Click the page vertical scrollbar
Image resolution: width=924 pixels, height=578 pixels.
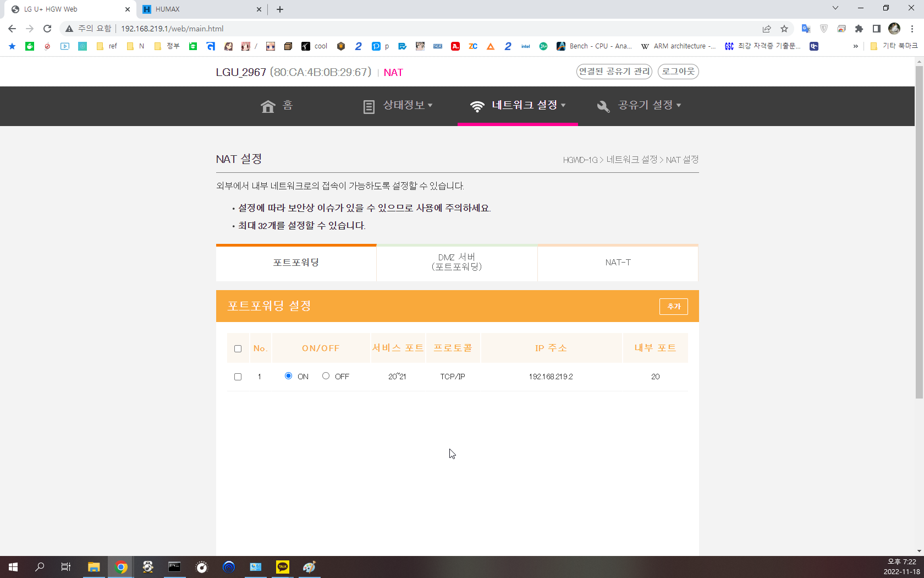919,231
